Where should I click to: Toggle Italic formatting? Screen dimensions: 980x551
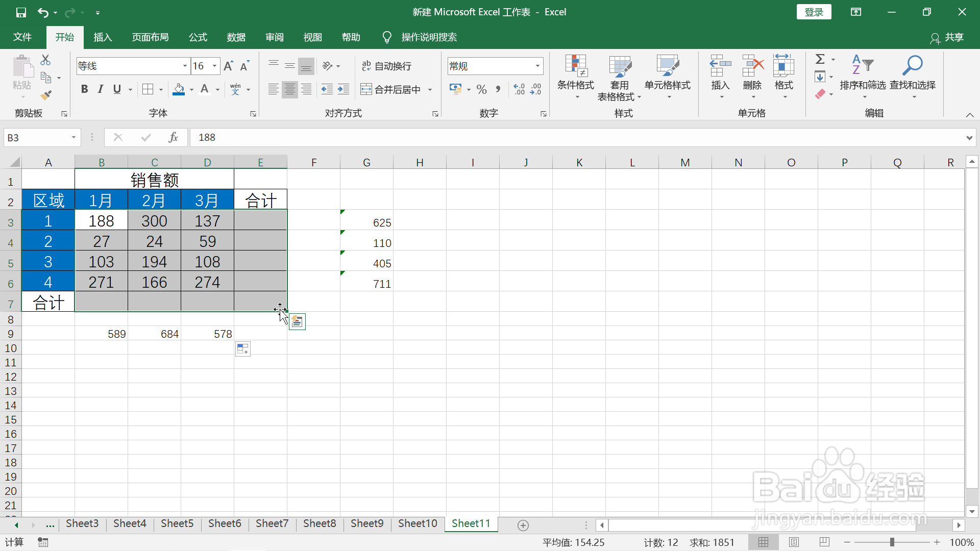point(101,90)
